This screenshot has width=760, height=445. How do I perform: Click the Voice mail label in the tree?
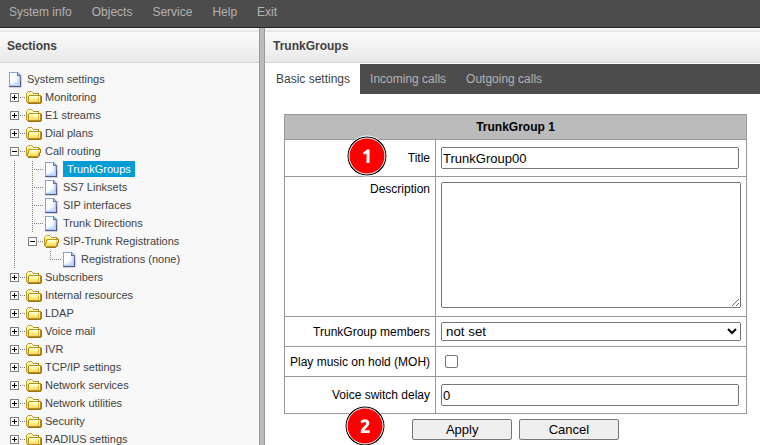tap(70, 331)
